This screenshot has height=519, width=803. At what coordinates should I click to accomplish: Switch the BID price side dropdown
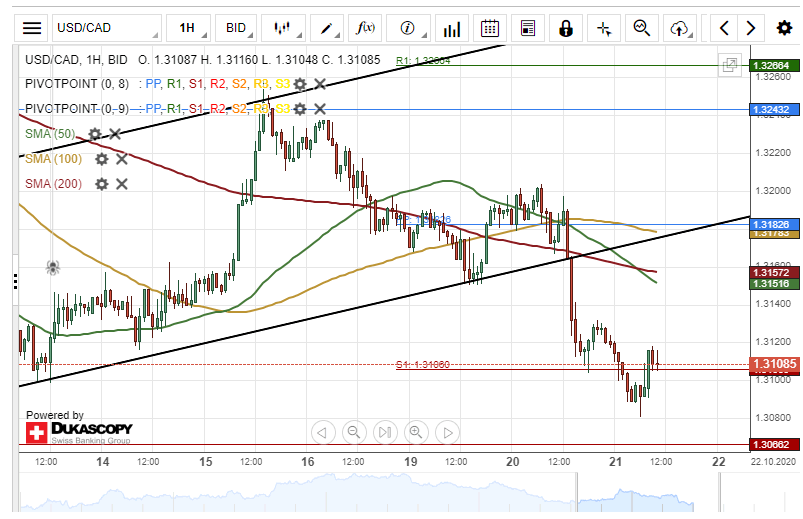pyautogui.click(x=236, y=28)
